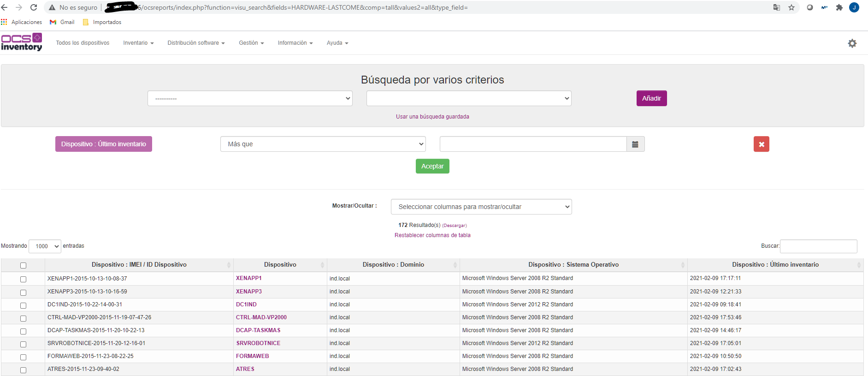This screenshot has height=376, width=868.
Task: Open the Importados bookmarks folder
Action: pyautogui.click(x=102, y=22)
